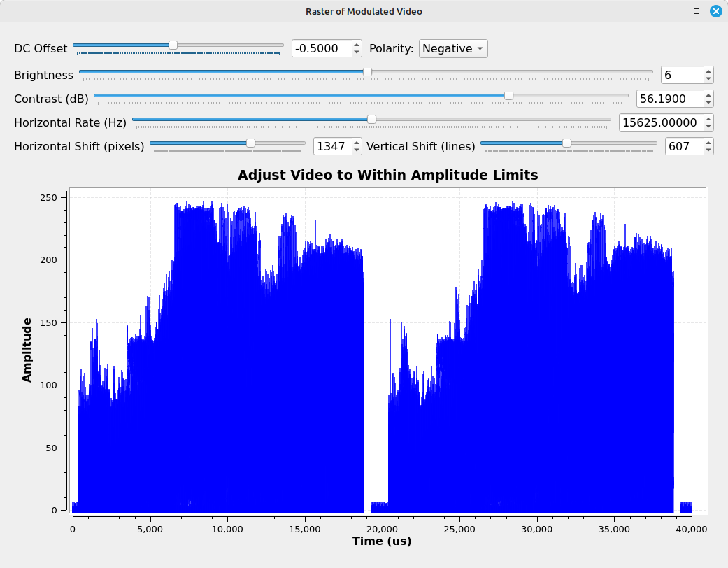Increase Vertical Shift lines with up arrow

point(708,142)
